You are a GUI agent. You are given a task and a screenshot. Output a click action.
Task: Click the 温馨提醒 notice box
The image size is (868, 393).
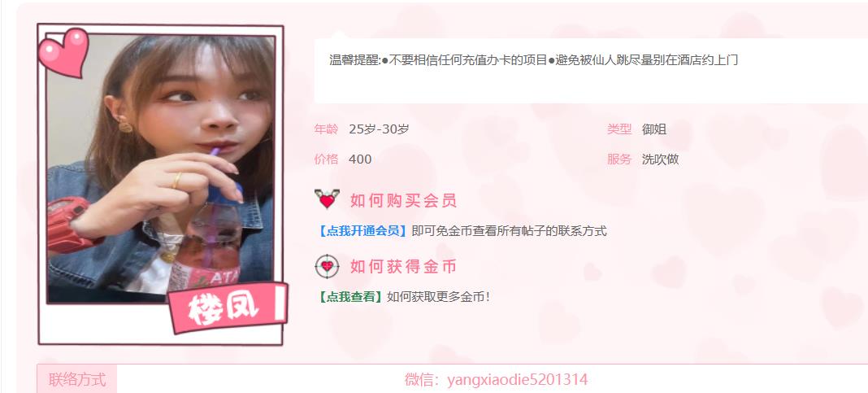(x=591, y=71)
